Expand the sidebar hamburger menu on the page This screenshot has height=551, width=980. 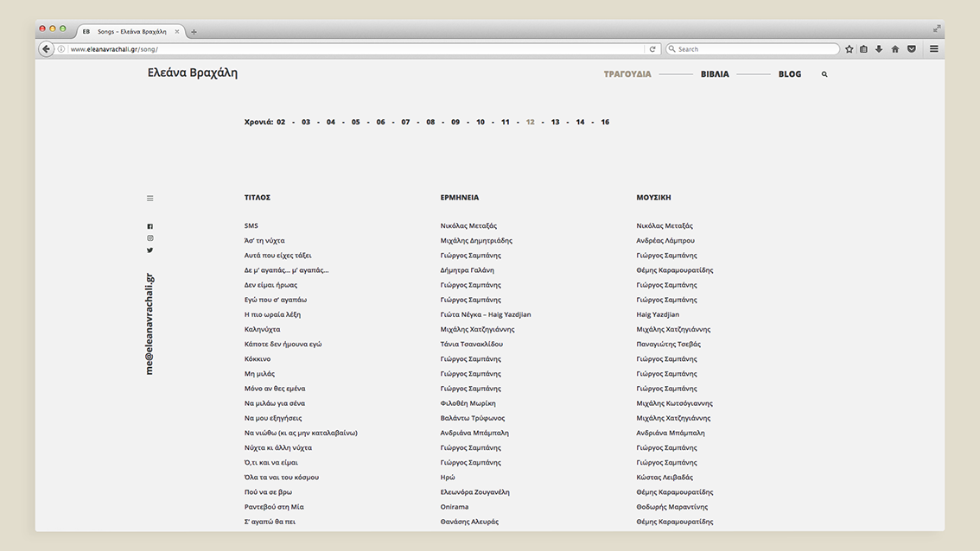150,199
